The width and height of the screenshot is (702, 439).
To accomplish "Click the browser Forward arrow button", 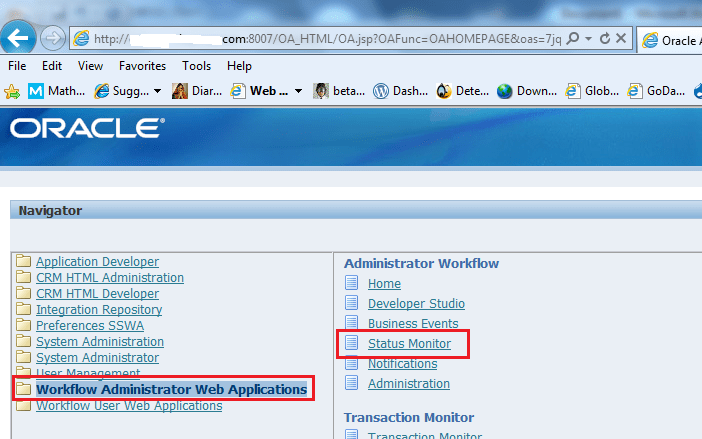I will click(x=53, y=38).
